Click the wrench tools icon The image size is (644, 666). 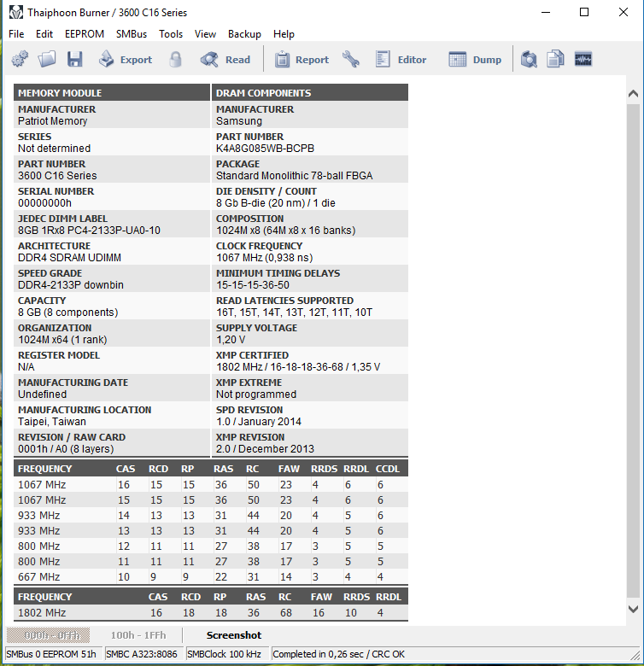(x=351, y=59)
